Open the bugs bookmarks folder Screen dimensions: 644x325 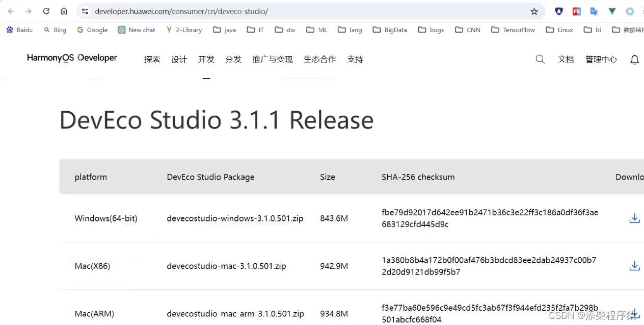click(x=431, y=30)
